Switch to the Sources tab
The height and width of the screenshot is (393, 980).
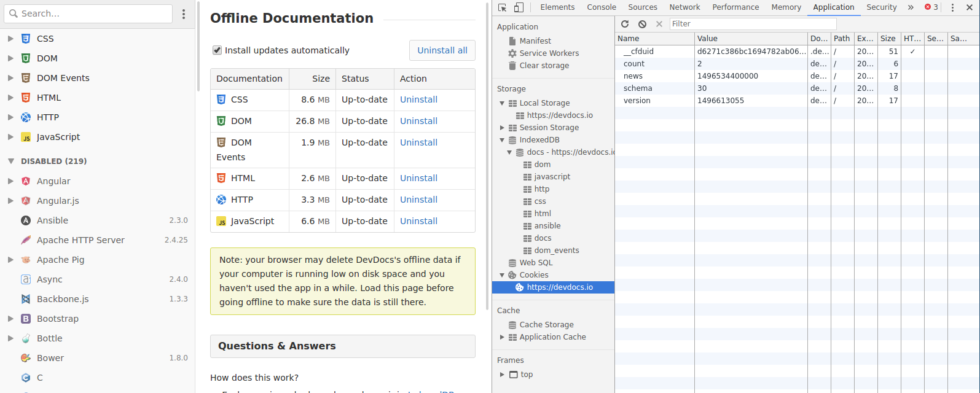[643, 7]
